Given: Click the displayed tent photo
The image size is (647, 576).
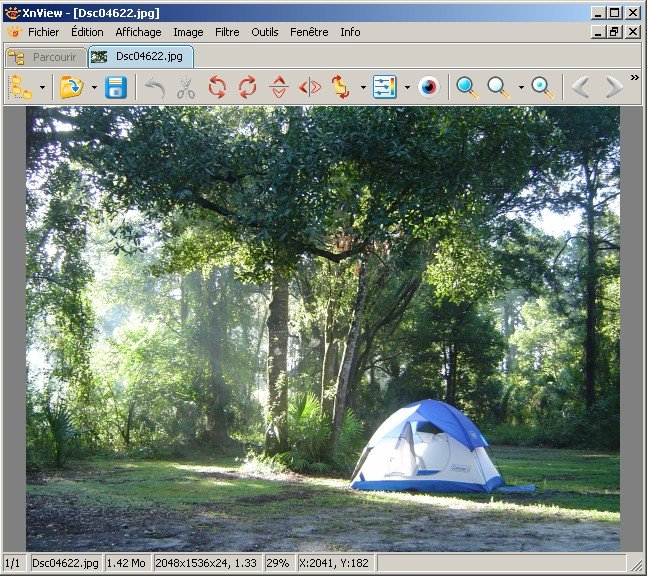Looking at the screenshot, I should (323, 329).
